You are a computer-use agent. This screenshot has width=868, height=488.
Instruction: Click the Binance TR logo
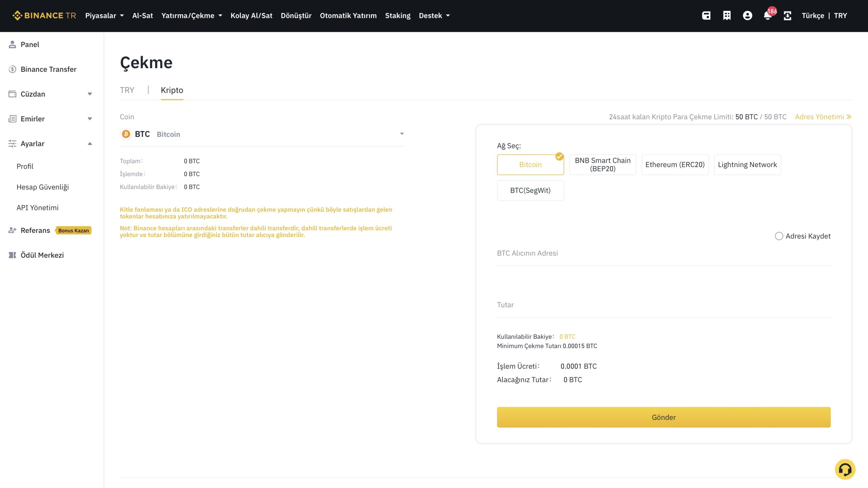(44, 16)
